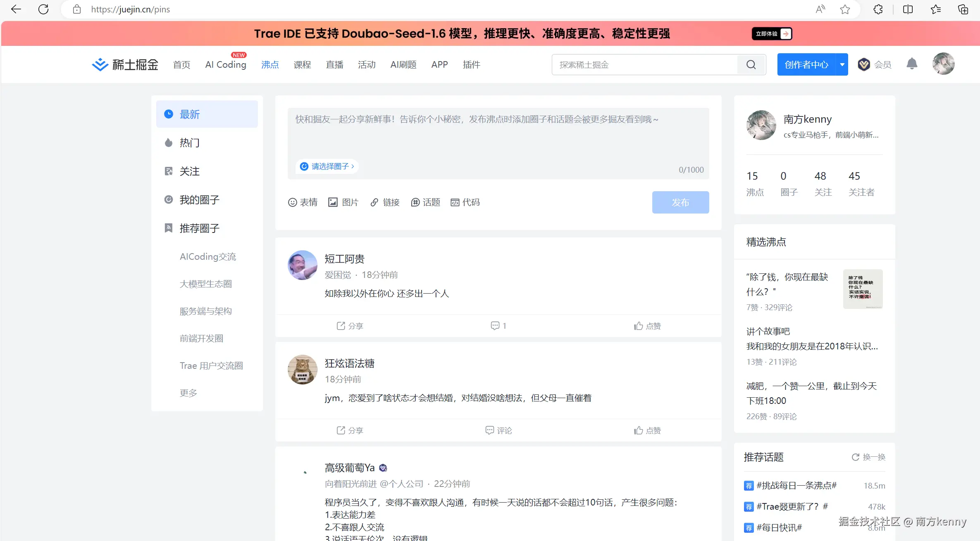
Task: Open notifications via the bell icon
Action: pos(913,64)
